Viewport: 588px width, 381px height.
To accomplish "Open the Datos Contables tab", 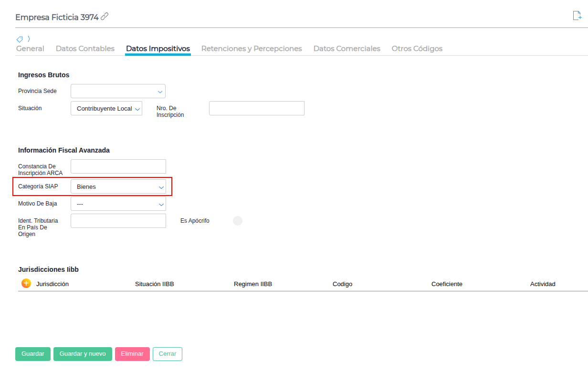I will click(85, 49).
